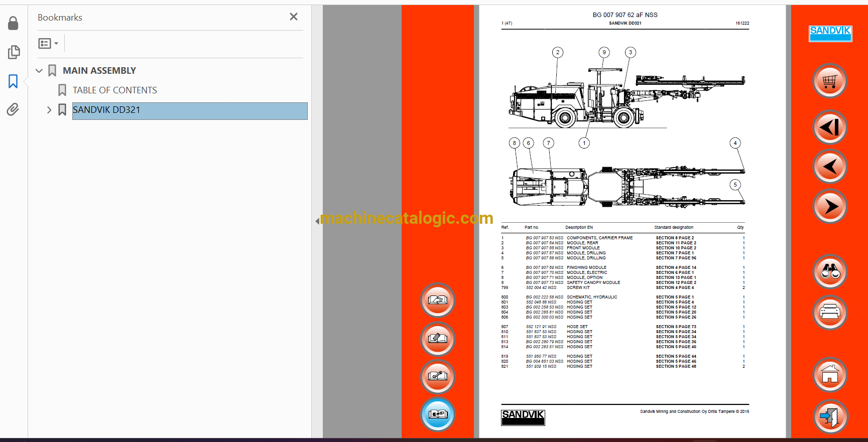868x442 pixels.
Task: Open the attachments paperclip panel
Action: coord(13,109)
